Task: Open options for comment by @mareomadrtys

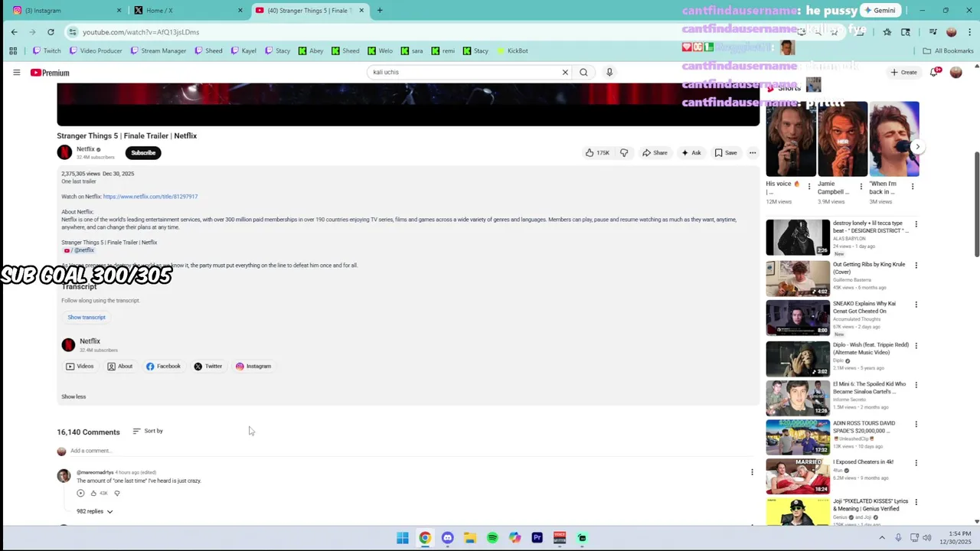Action: pyautogui.click(x=752, y=472)
